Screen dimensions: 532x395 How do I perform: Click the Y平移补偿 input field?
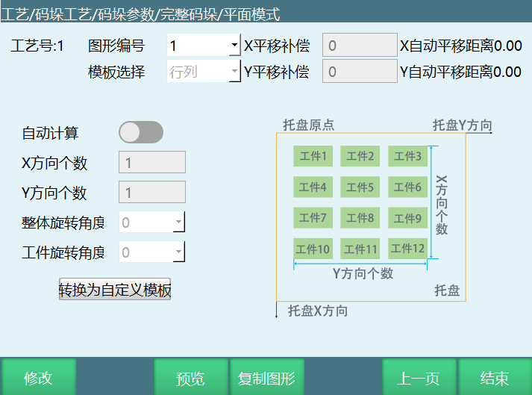coord(360,72)
